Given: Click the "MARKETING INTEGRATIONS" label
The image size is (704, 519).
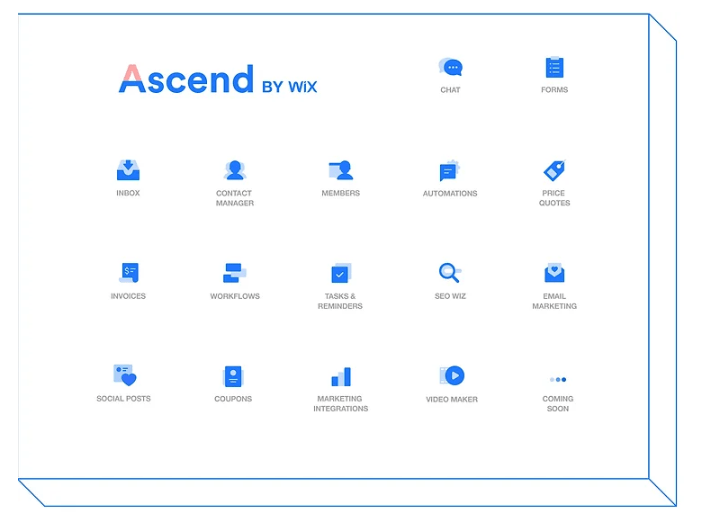Looking at the screenshot, I should click(341, 404).
